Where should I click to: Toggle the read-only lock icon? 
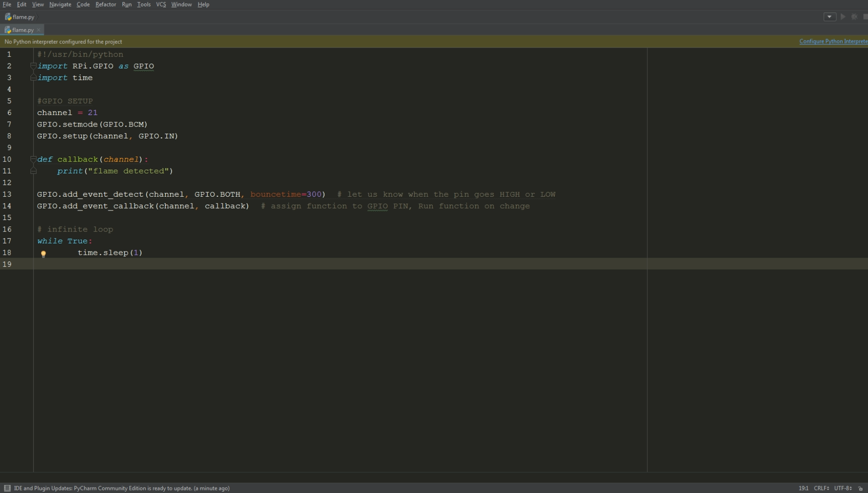[861, 488]
